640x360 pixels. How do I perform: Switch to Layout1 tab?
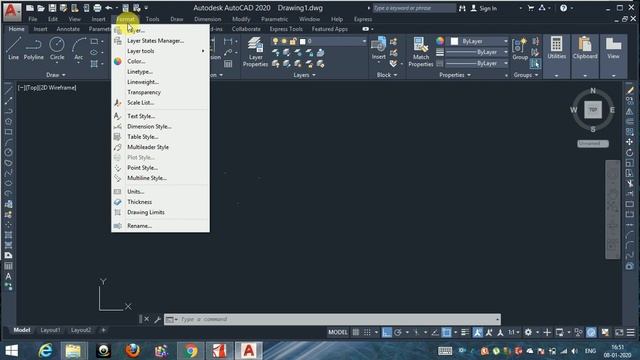50,330
